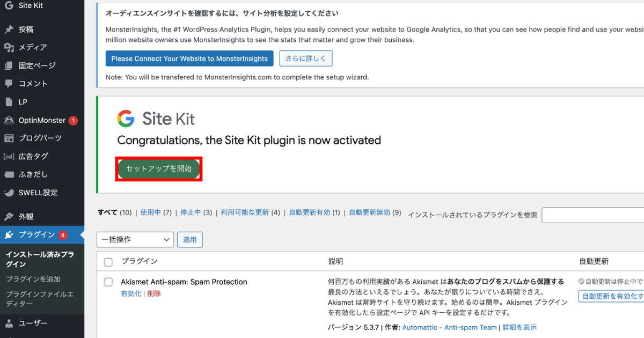Toggle the select-all plugins checkbox
Image resolution: width=644 pixels, height=338 pixels.
(x=108, y=262)
